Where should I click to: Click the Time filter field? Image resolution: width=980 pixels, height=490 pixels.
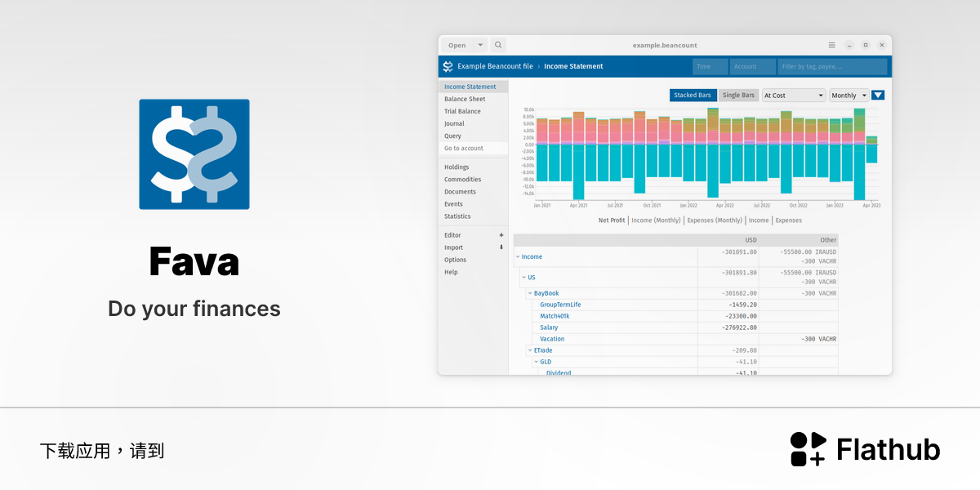point(710,66)
